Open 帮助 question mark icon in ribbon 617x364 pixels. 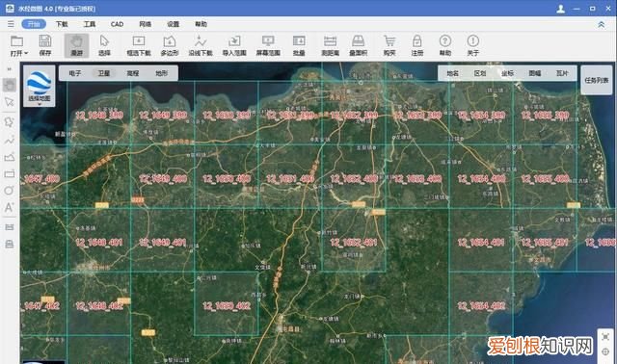click(445, 45)
